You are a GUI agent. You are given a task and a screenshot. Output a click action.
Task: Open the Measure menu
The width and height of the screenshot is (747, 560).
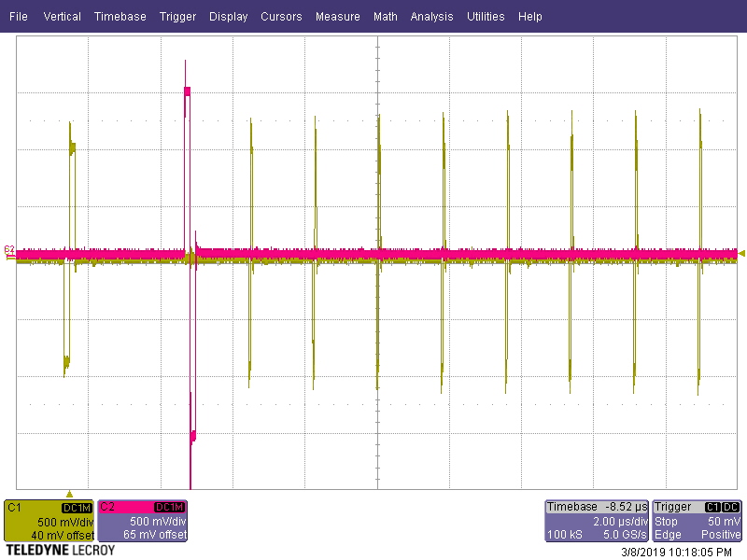[337, 16]
